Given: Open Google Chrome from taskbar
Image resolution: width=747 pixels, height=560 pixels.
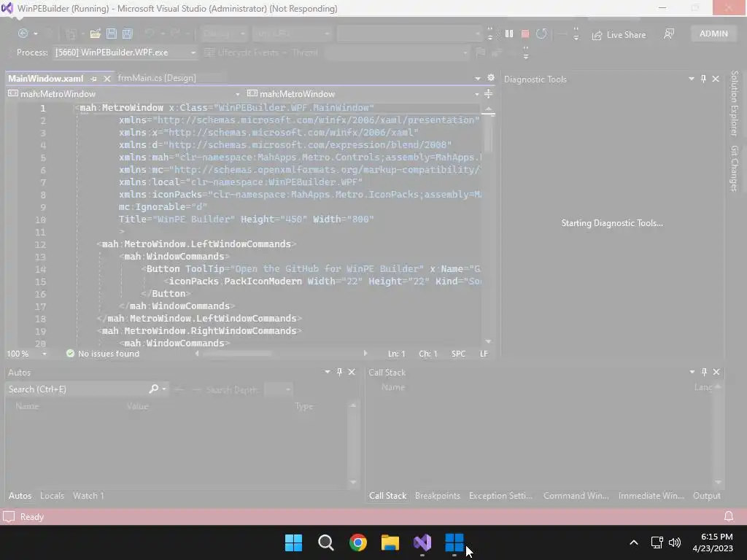Looking at the screenshot, I should 357,542.
